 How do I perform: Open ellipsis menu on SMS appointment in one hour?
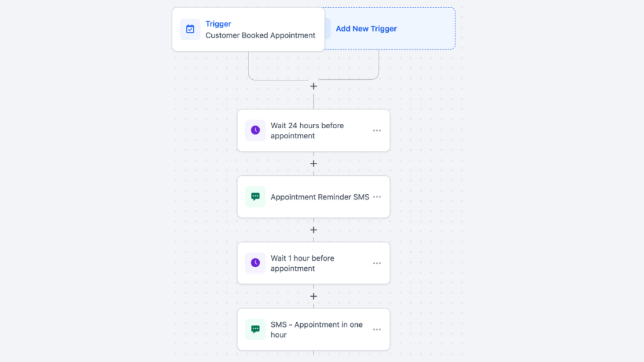point(377,329)
